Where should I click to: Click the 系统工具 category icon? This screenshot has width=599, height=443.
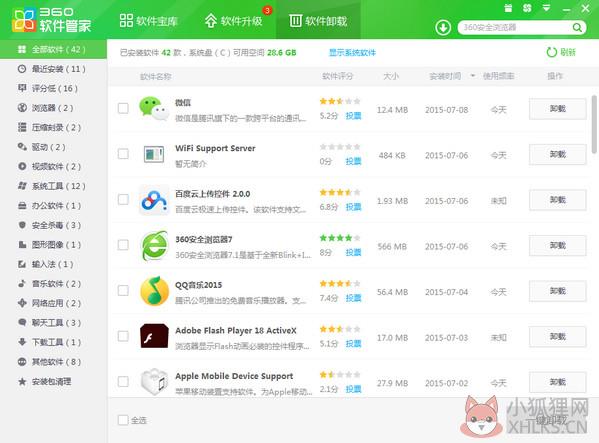[x=22, y=186]
